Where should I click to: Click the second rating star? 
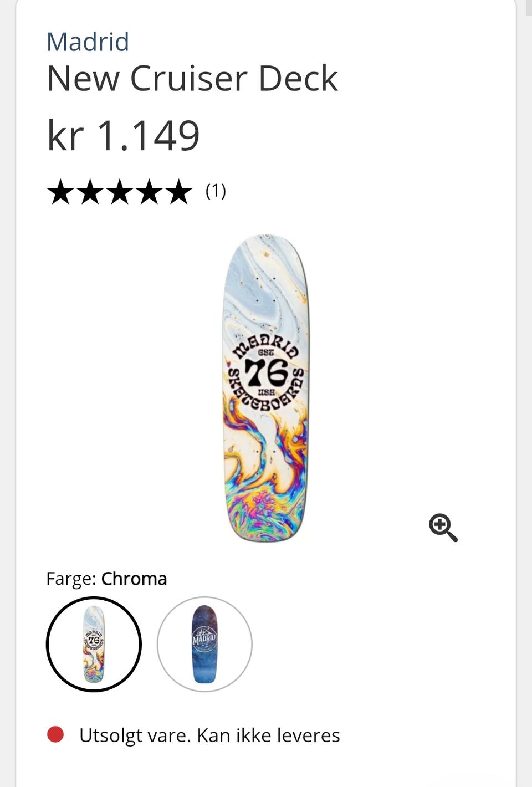[90, 192]
